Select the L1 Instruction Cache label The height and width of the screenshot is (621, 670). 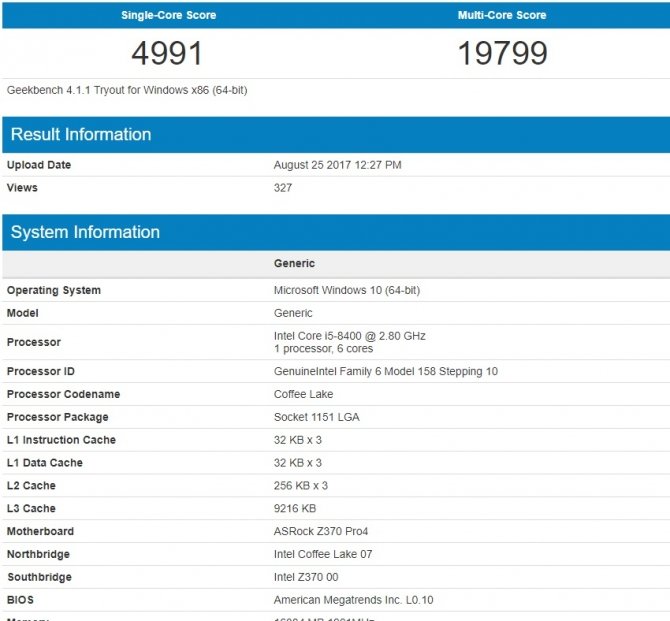coord(61,440)
